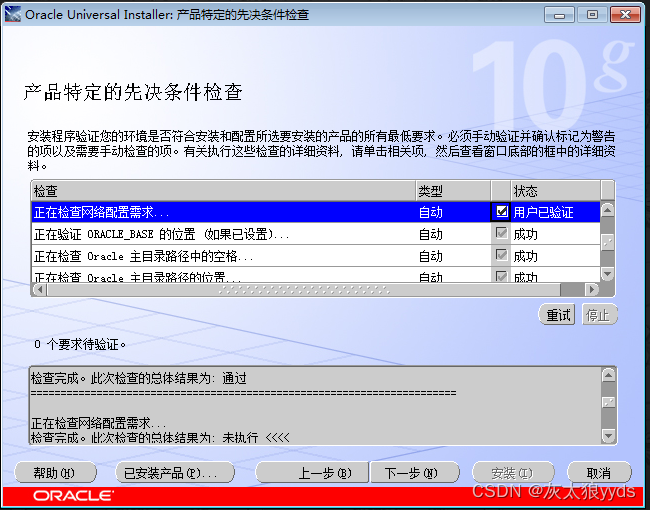Click the details box scroll down arrow
Screen dimensions: 651x511
(608, 436)
